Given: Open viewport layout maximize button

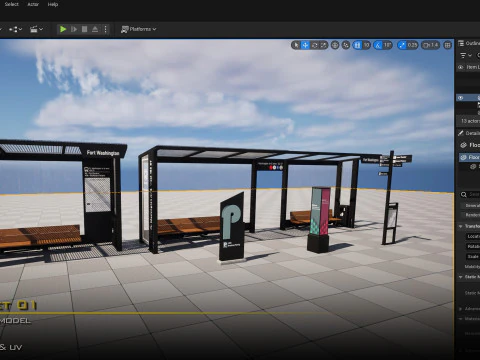Looking at the screenshot, I should pyautogui.click(x=448, y=45).
